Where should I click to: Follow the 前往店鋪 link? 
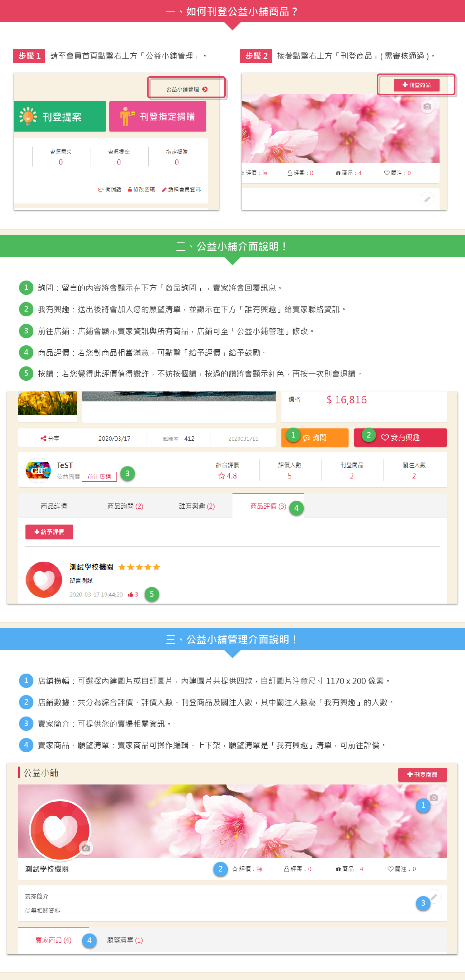99,476
